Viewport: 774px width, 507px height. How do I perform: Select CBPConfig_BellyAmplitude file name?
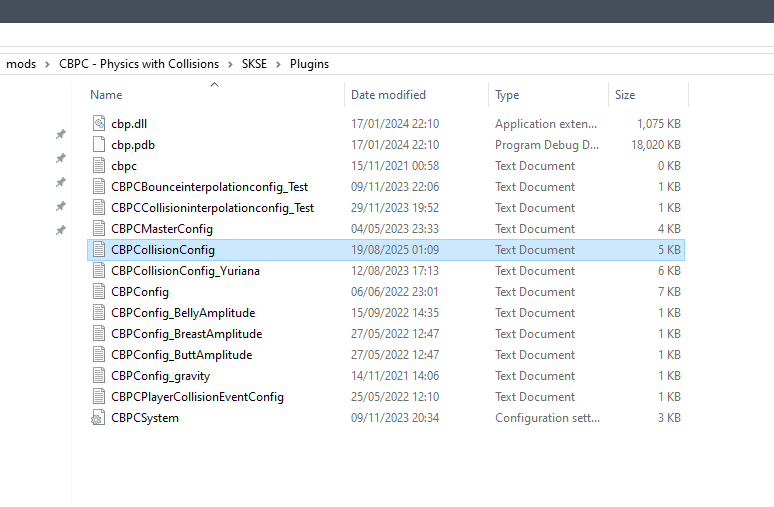[x=183, y=312]
